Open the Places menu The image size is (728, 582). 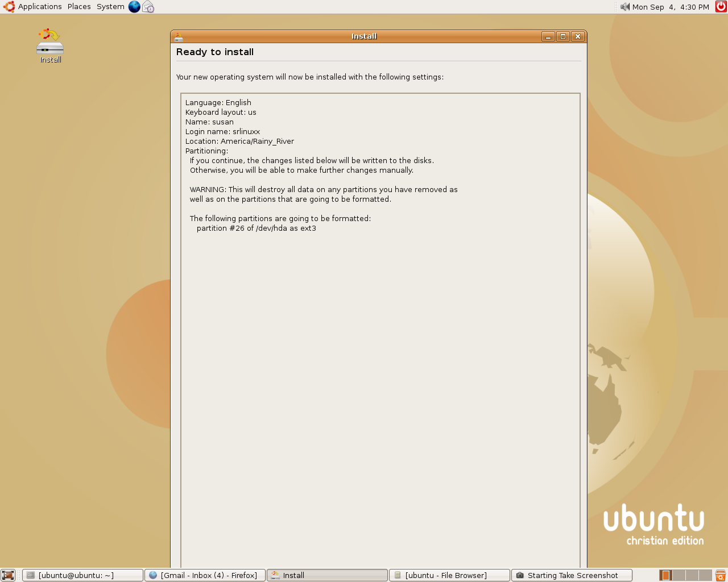79,7
